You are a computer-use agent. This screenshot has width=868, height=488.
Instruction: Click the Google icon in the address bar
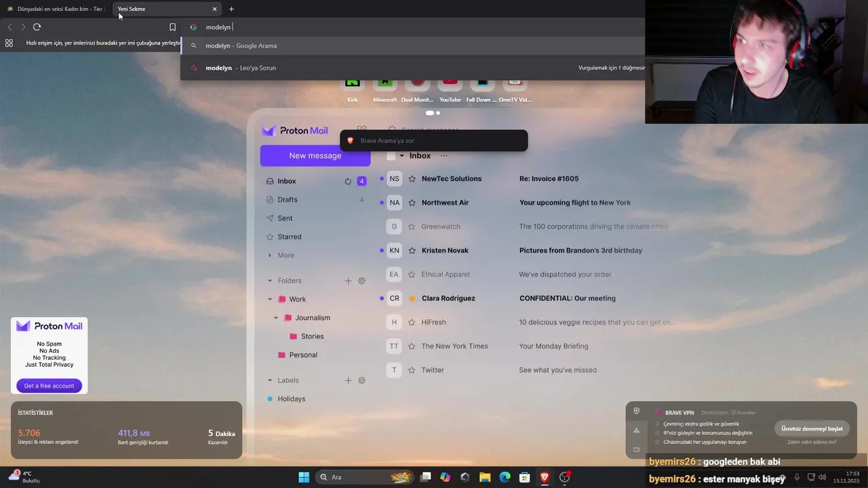[193, 27]
